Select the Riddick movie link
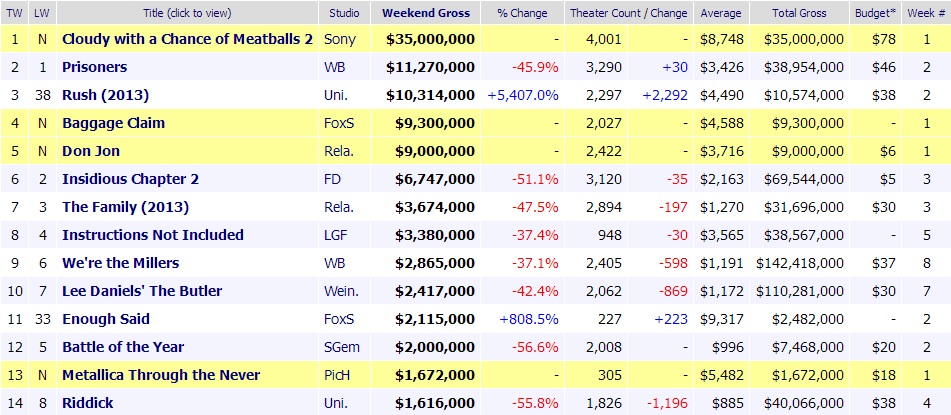The height and width of the screenshot is (415, 951). pos(87,403)
